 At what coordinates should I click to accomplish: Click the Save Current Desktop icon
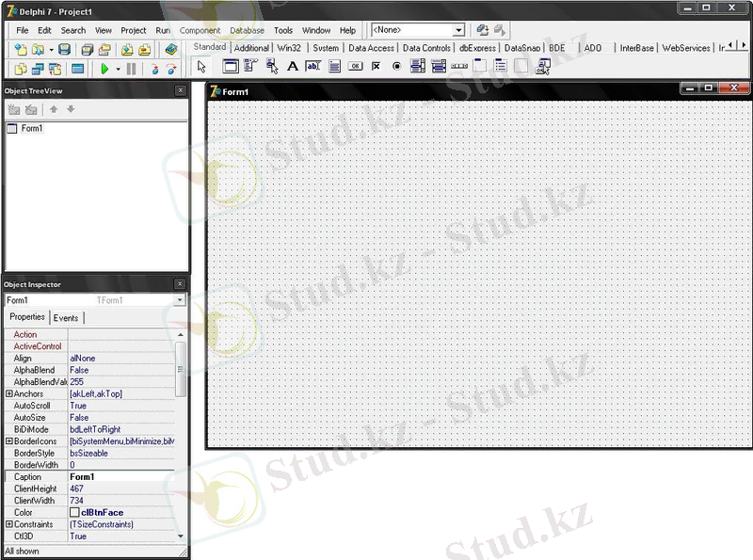coord(483,30)
